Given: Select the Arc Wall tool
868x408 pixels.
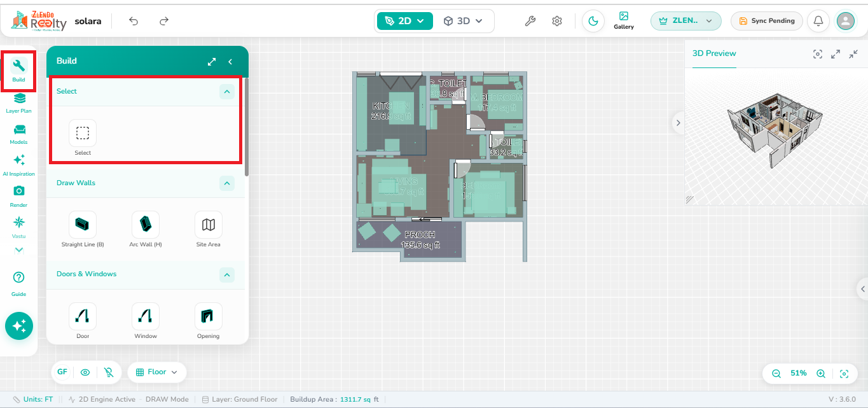Looking at the screenshot, I should click(146, 225).
